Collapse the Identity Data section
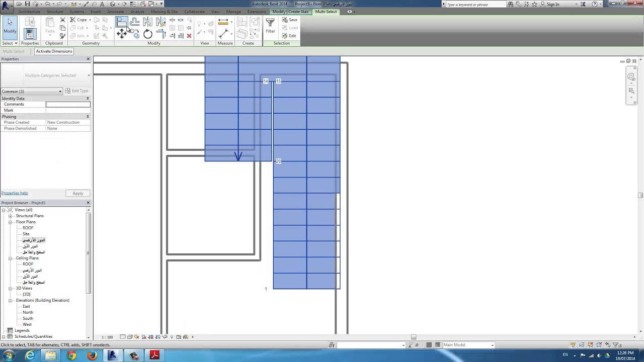 pos(88,99)
